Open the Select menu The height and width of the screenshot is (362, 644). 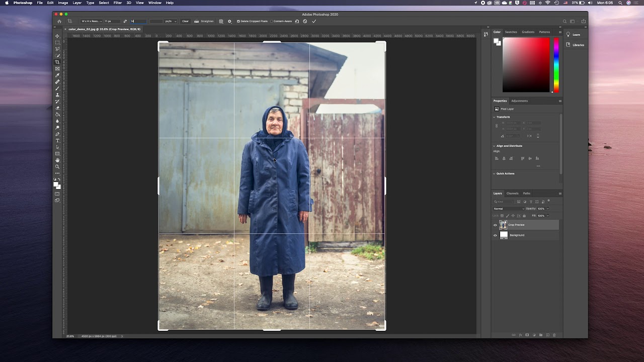click(x=104, y=3)
